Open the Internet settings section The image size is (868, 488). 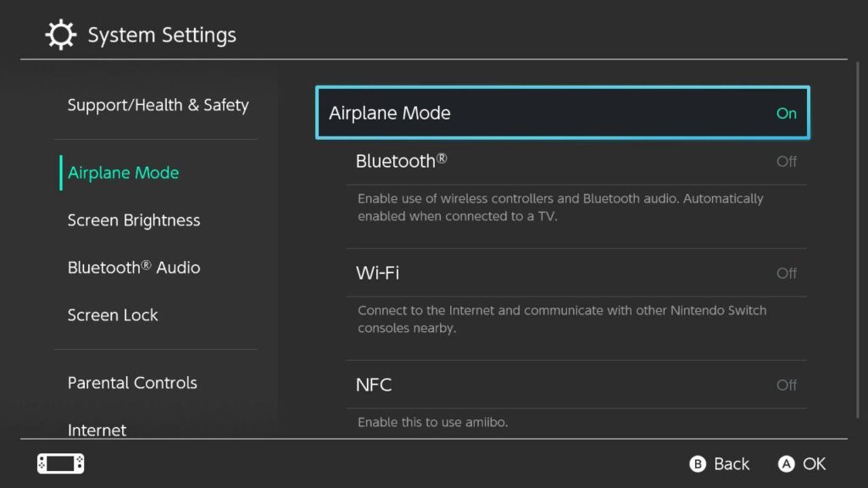[x=97, y=430]
